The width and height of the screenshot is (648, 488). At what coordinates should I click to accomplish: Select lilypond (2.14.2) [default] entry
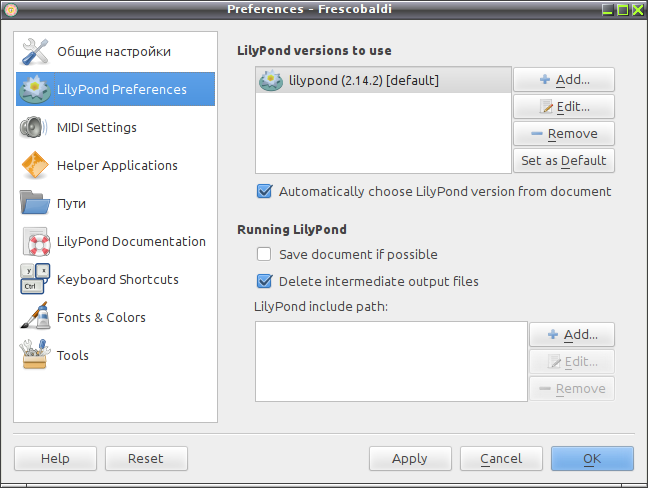click(383, 80)
